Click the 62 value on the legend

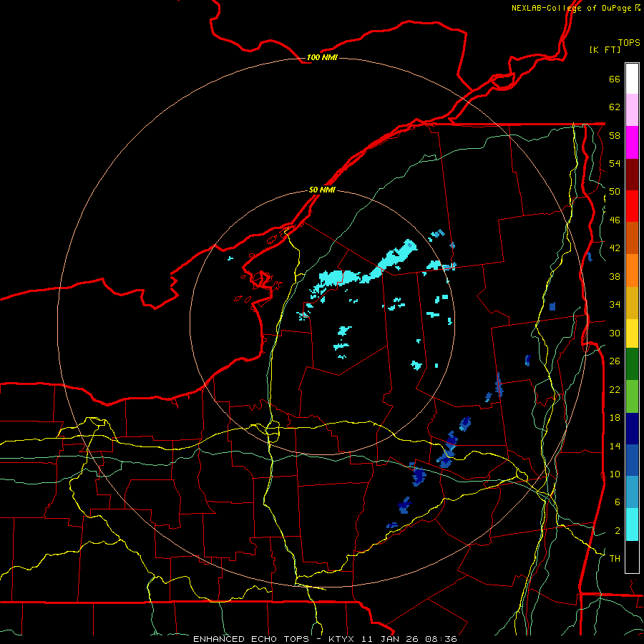[615, 107]
